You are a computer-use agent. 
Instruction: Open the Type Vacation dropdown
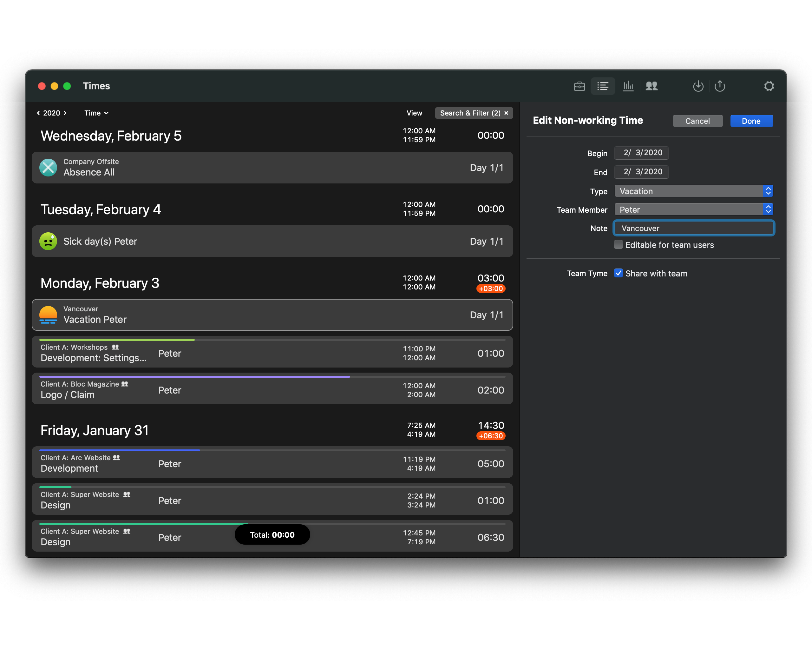693,191
